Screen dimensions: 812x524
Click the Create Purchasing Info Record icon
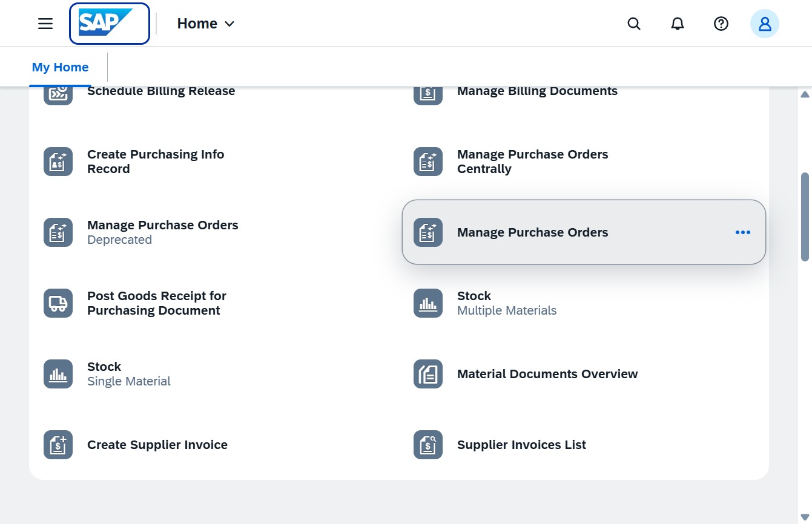pyautogui.click(x=58, y=162)
